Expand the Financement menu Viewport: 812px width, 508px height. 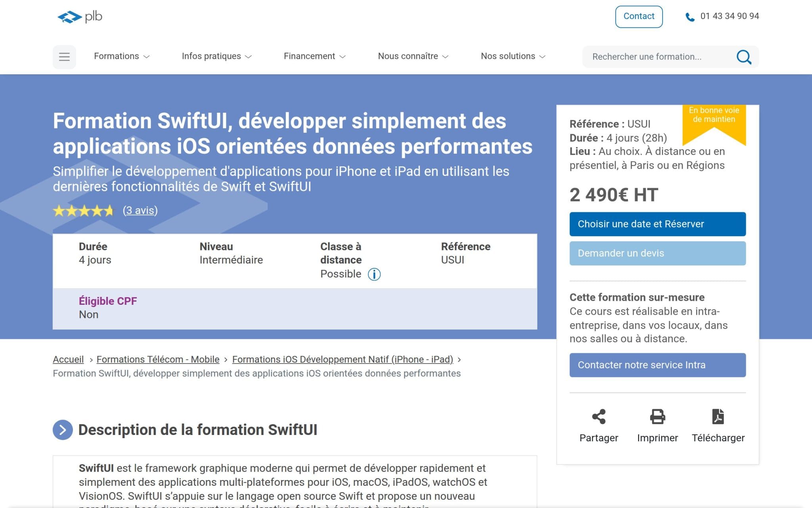[314, 56]
